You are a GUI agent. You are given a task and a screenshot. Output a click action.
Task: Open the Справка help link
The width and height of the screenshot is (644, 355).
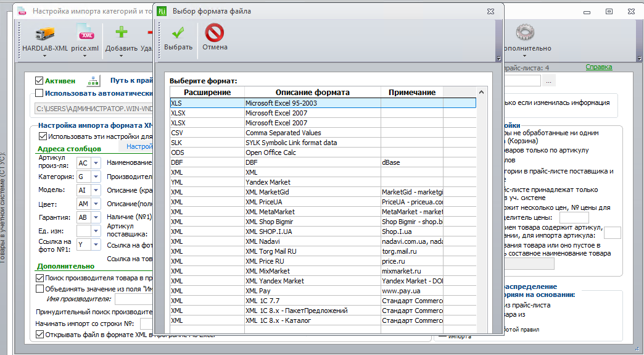coord(599,67)
